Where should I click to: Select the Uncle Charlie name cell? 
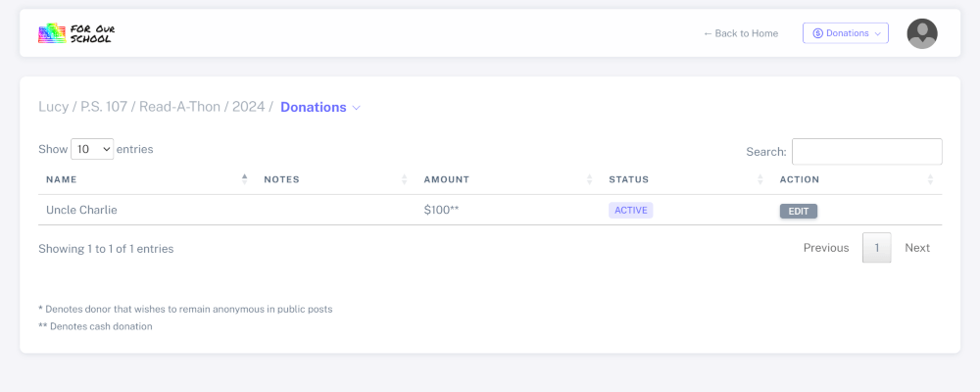(x=81, y=210)
